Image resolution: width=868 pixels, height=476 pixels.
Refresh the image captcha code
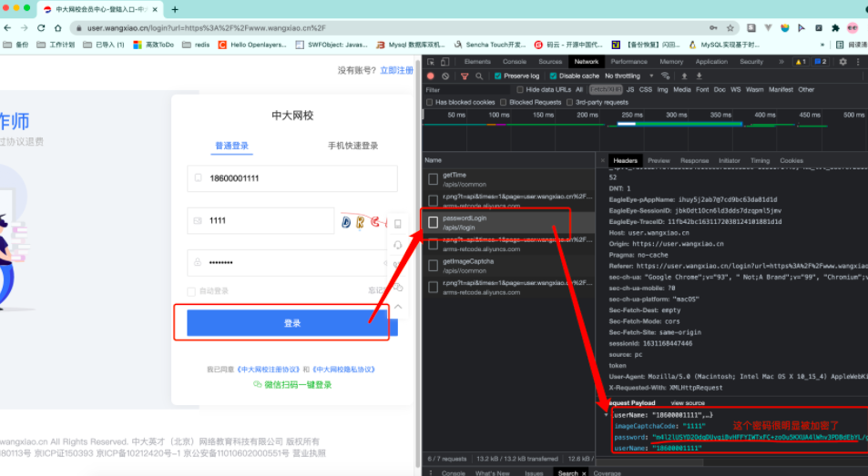(366, 220)
